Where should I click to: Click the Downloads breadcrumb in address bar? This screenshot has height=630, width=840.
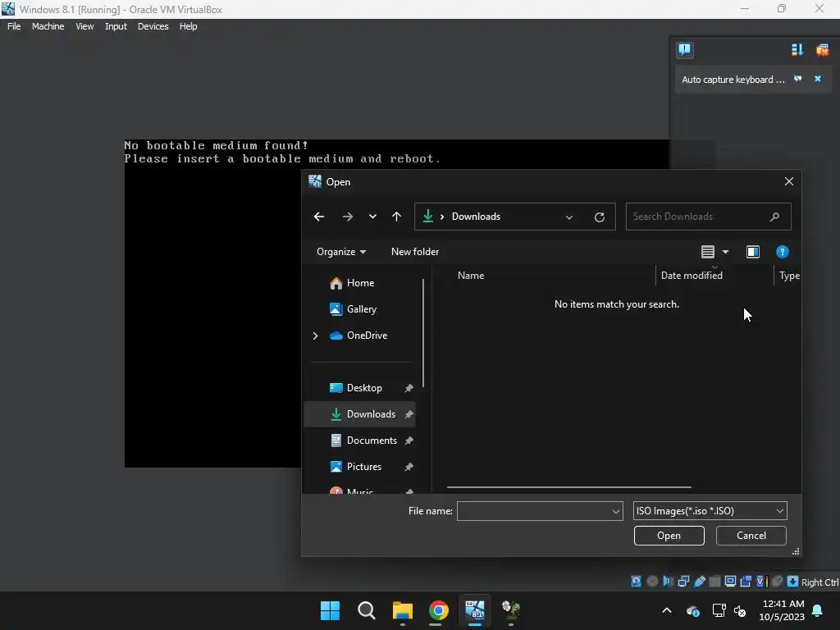477,217
